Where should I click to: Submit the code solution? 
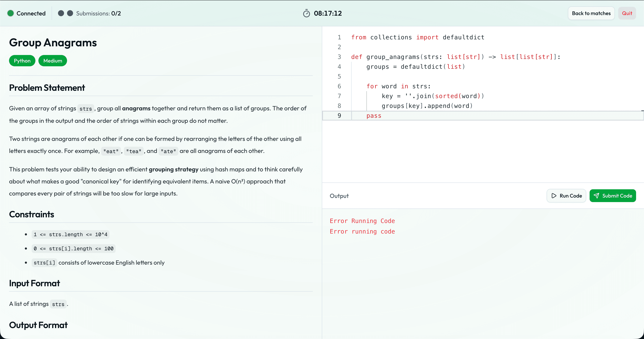[613, 196]
